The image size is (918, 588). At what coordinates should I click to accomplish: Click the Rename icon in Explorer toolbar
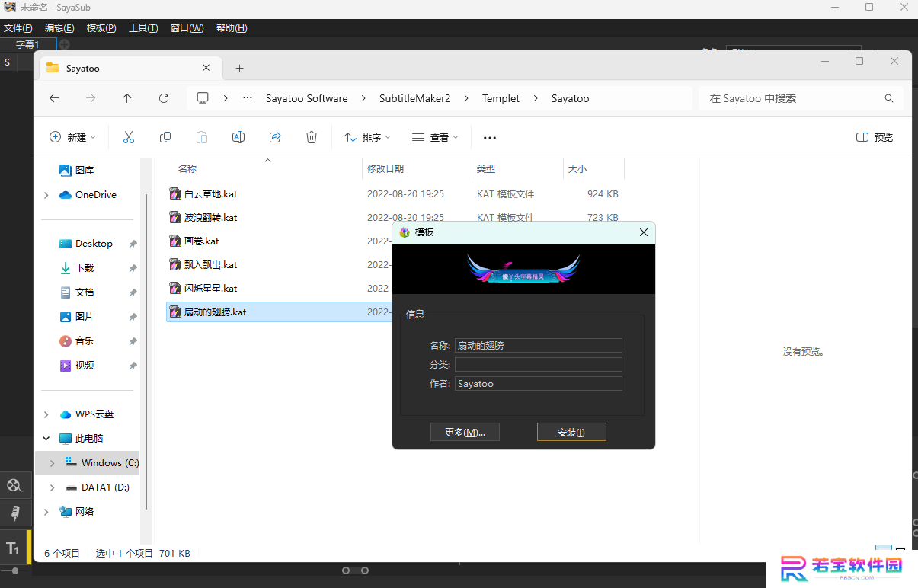click(x=238, y=137)
